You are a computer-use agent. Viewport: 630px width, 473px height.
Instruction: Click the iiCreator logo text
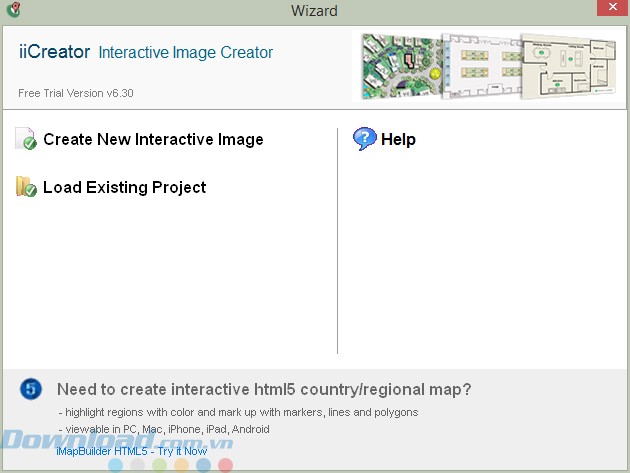(54, 52)
